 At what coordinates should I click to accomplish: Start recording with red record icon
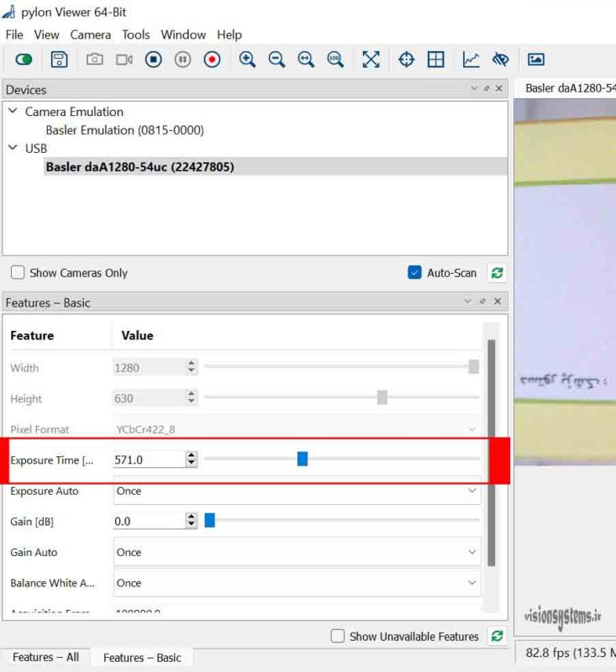coord(212,59)
